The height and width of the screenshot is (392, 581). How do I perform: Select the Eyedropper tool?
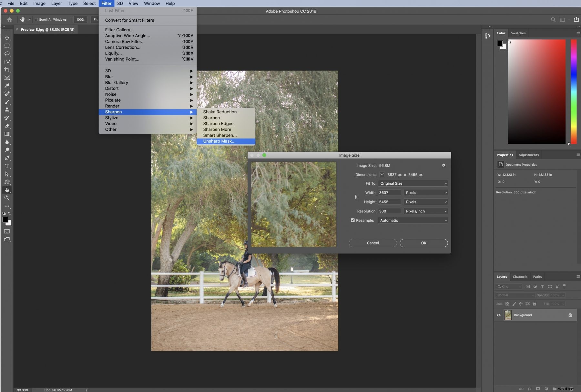point(7,86)
